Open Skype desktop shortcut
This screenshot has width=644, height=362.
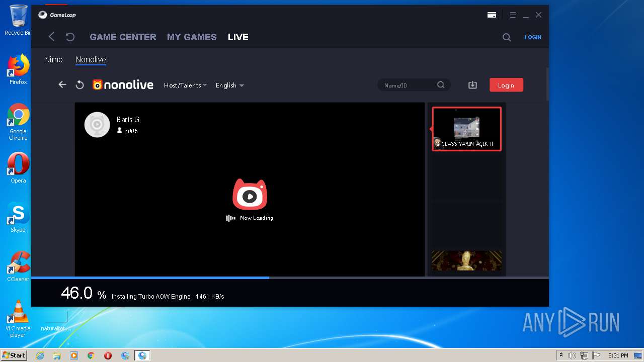click(x=18, y=217)
